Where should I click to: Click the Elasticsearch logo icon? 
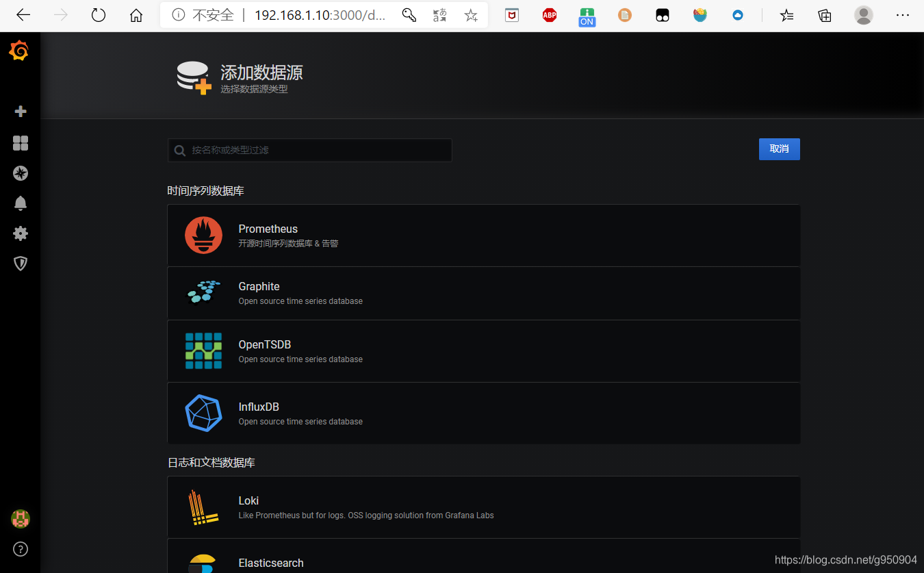tap(203, 563)
